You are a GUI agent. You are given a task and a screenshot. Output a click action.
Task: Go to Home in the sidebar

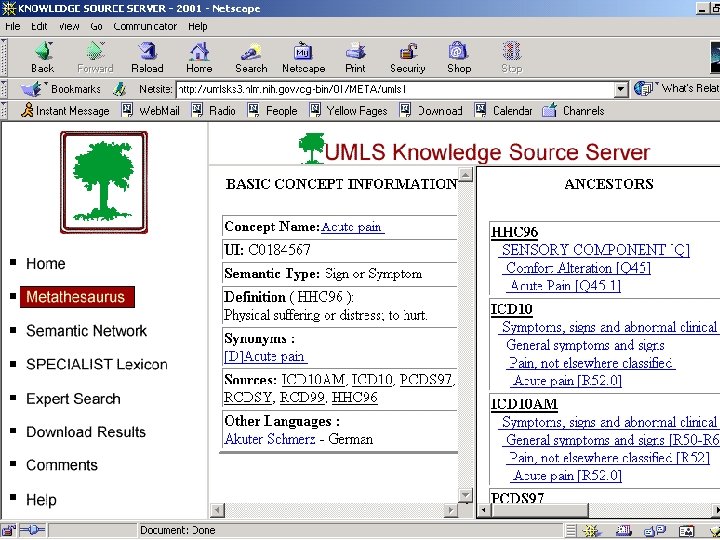45,264
